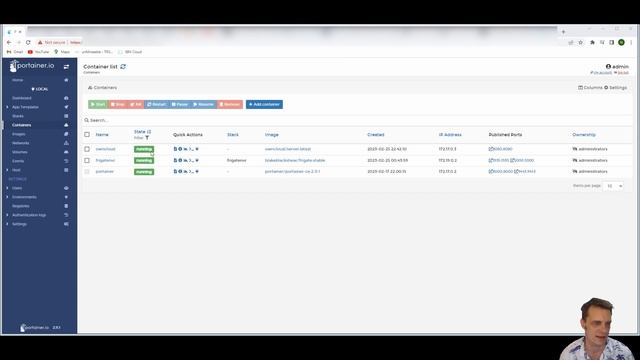Open the 9443:9443 published port for portainer
This screenshot has height=360, width=640.
[x=525, y=171]
